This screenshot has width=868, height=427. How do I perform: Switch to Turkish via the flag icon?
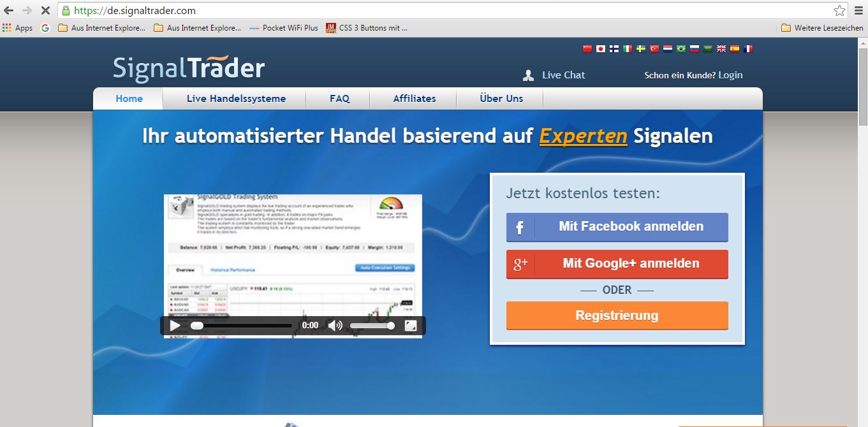pyautogui.click(x=654, y=48)
